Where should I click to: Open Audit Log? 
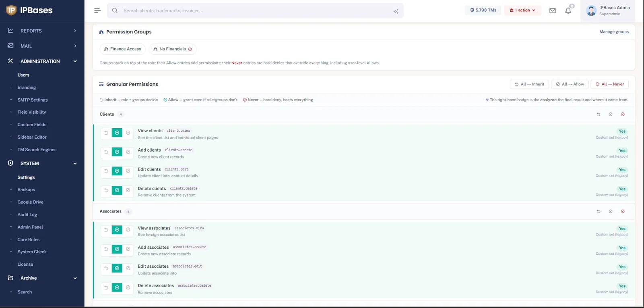pyautogui.click(x=27, y=214)
